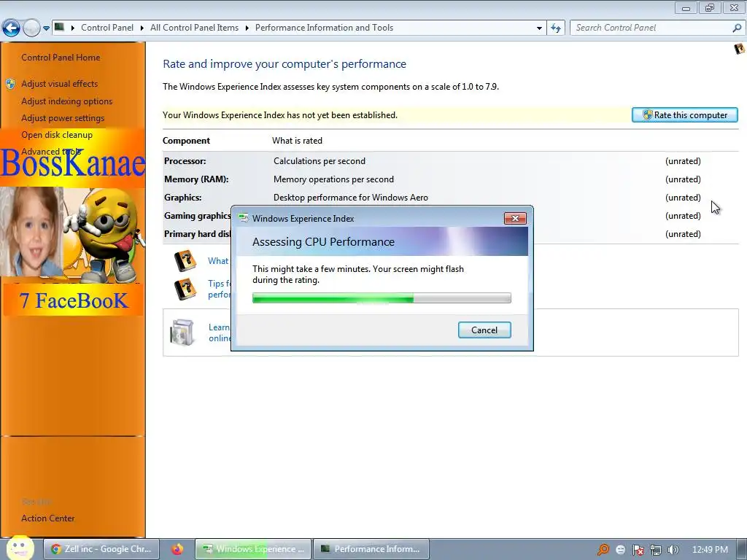Open the Start menu orb
The width and height of the screenshot is (747, 560).
(20, 548)
